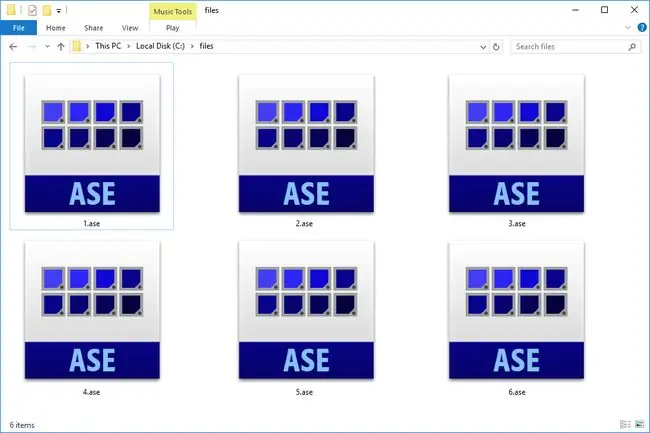The height and width of the screenshot is (433, 650).
Task: Select the 4.ase file icon
Action: tap(92, 310)
